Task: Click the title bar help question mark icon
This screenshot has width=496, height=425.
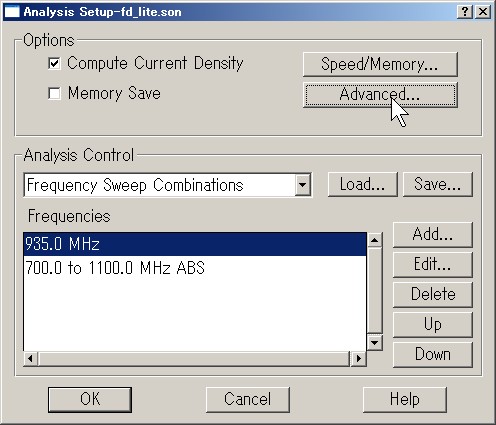Action: [465, 12]
